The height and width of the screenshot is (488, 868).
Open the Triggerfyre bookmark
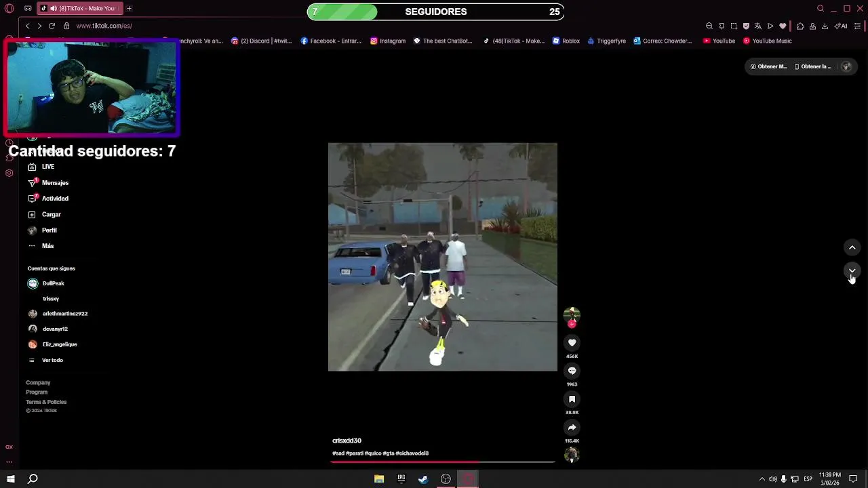[606, 41]
